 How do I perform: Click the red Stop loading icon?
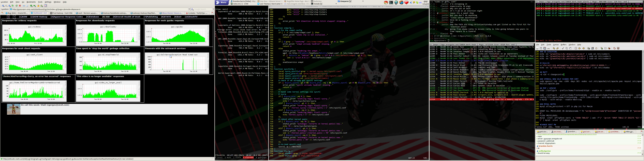pos(20,6)
